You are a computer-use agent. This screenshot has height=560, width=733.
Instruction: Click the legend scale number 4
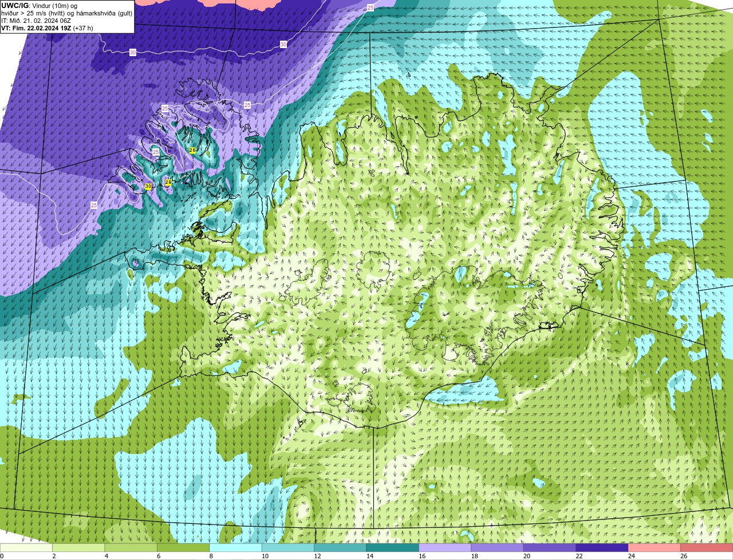[x=106, y=556]
